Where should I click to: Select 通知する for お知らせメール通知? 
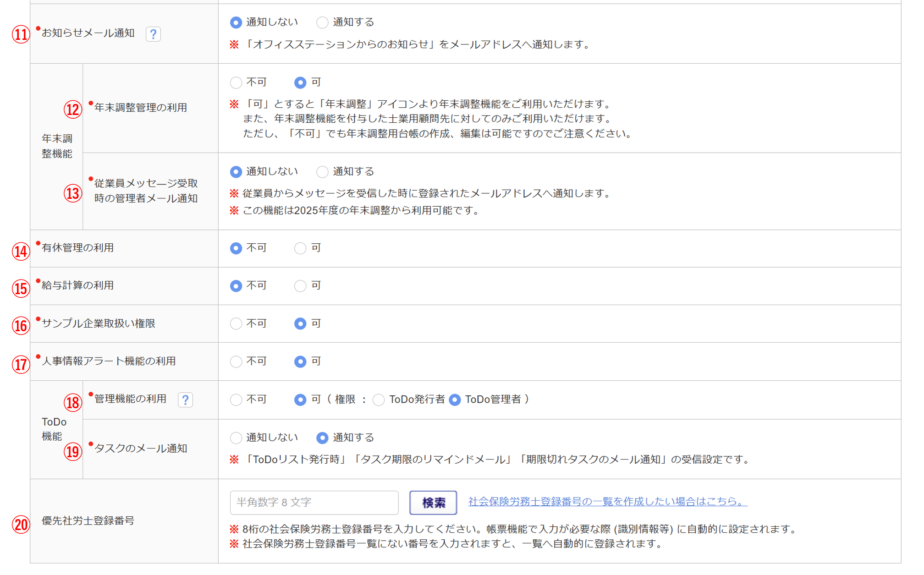coord(322,22)
